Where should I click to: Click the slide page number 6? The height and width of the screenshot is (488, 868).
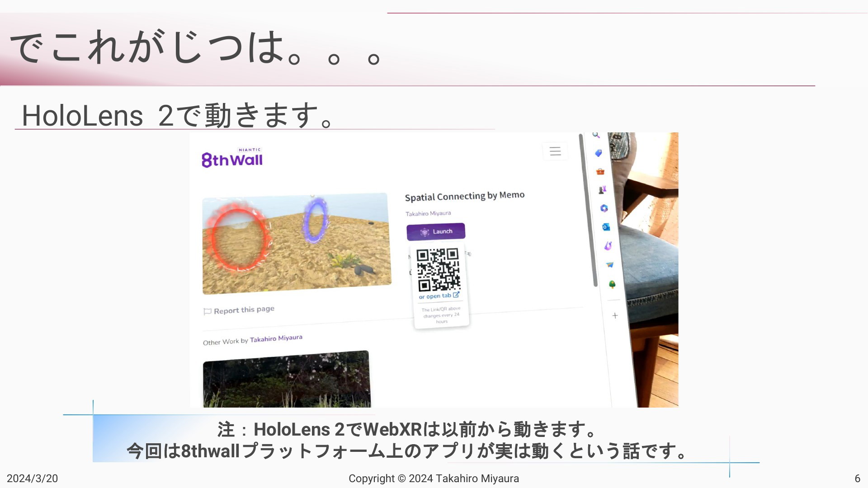click(x=857, y=479)
